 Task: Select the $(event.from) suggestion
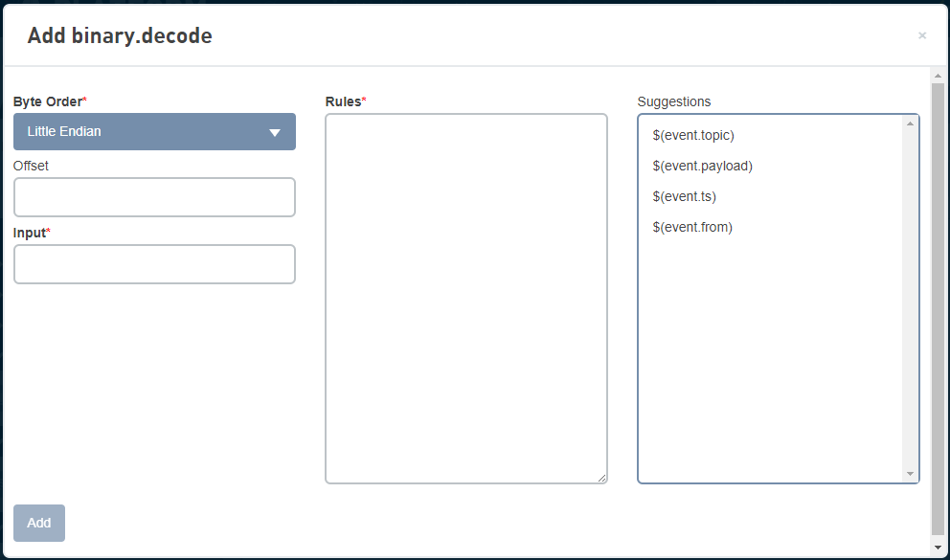692,227
